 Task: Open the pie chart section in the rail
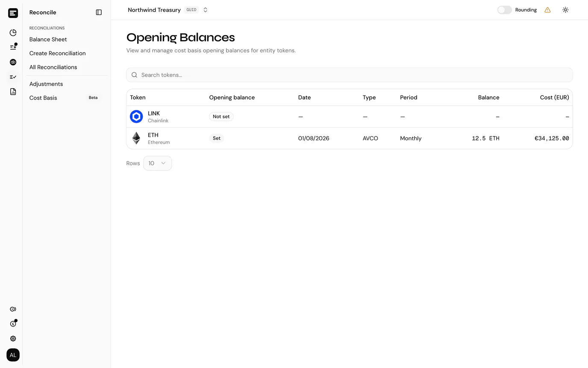click(x=13, y=33)
